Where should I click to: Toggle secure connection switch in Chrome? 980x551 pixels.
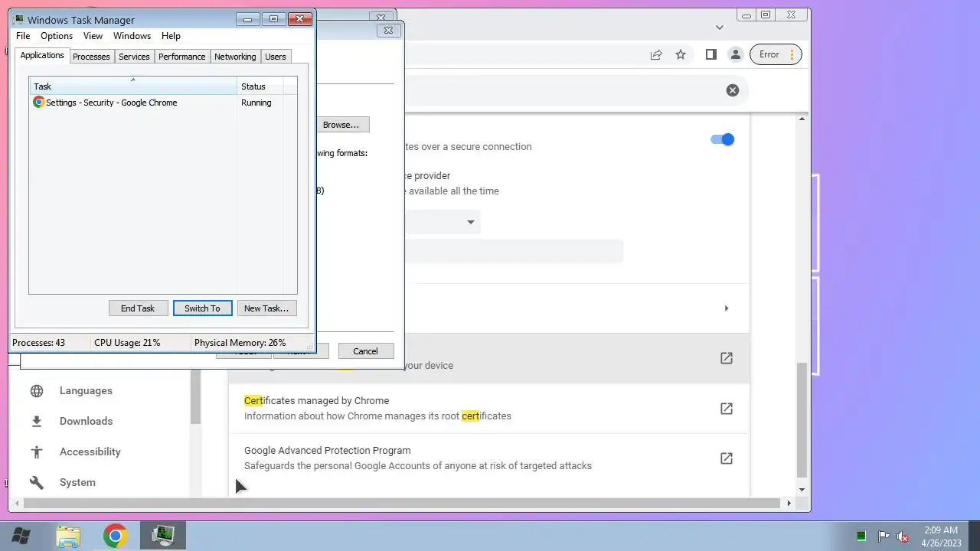[722, 139]
